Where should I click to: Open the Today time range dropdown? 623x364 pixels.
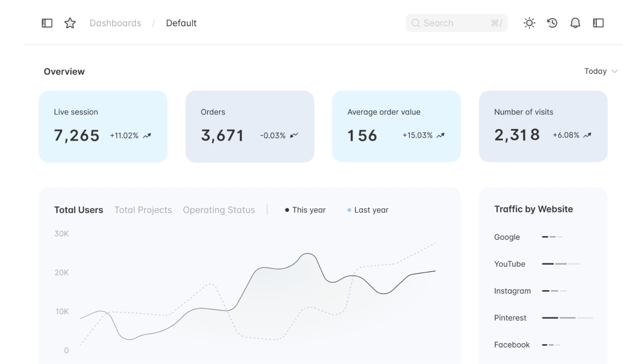[x=595, y=71]
